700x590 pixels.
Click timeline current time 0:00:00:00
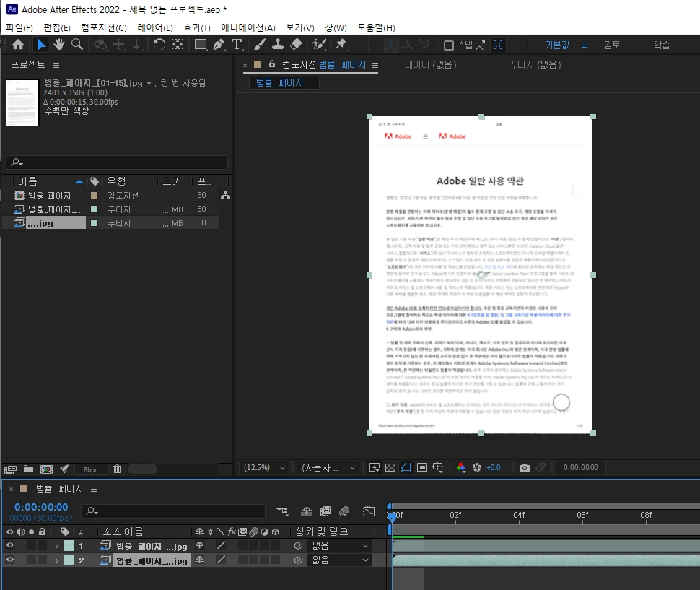click(41, 507)
